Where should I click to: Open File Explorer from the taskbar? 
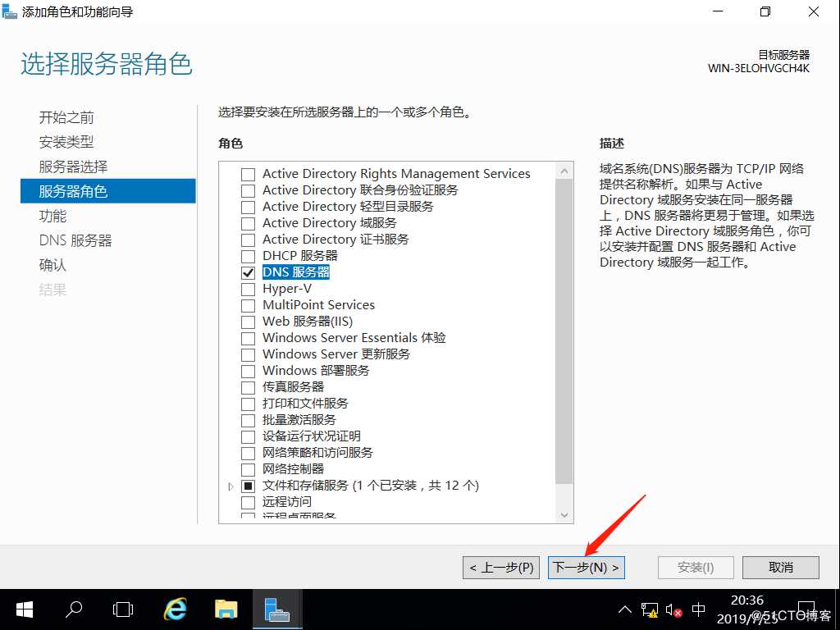pos(226,609)
